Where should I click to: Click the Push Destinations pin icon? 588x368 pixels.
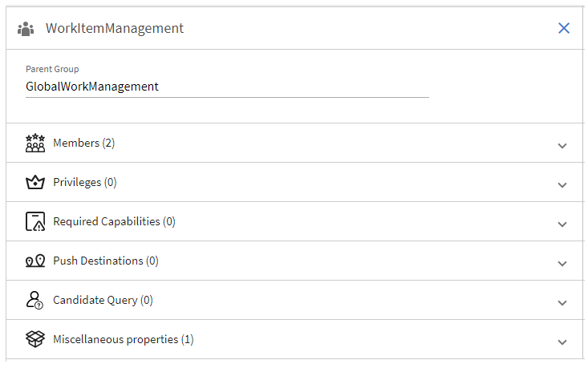pyautogui.click(x=35, y=261)
